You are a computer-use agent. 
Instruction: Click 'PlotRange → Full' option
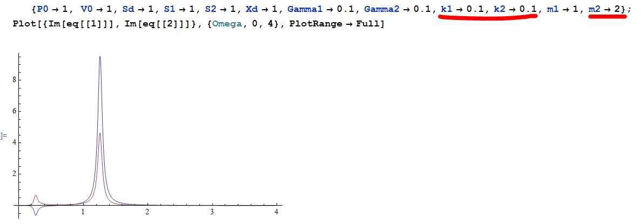coord(334,24)
